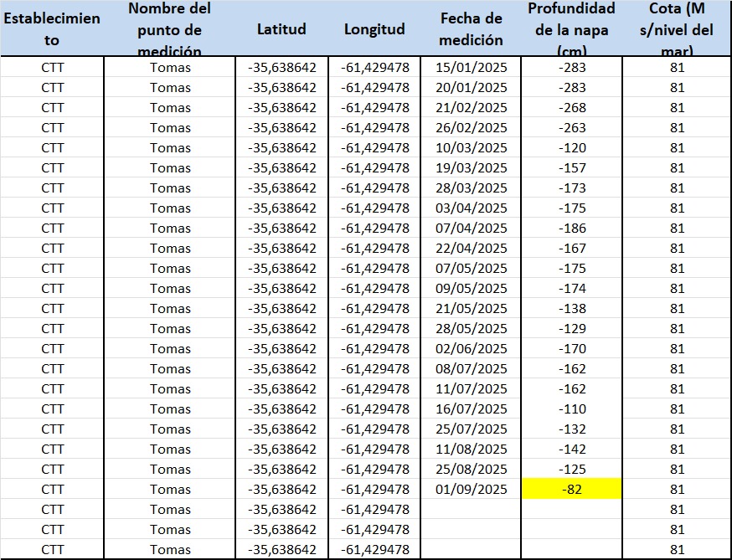Click Tomas in the 15/01/2025 row
This screenshot has height=560, width=732.
coord(170,68)
